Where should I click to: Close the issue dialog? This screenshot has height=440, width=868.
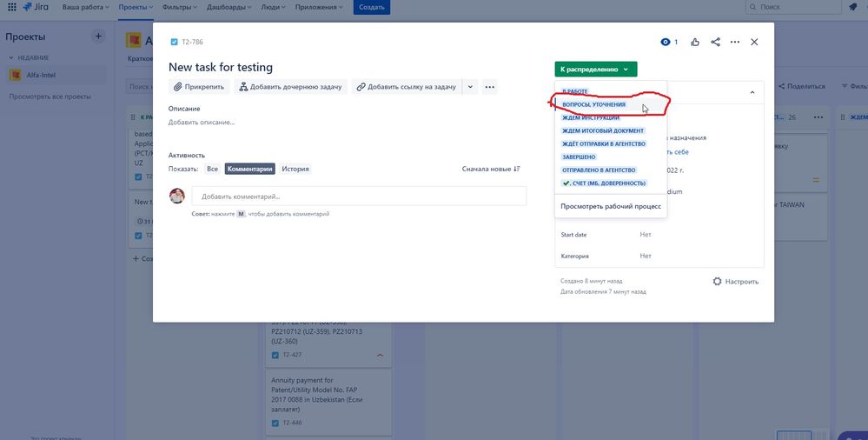pyautogui.click(x=754, y=42)
